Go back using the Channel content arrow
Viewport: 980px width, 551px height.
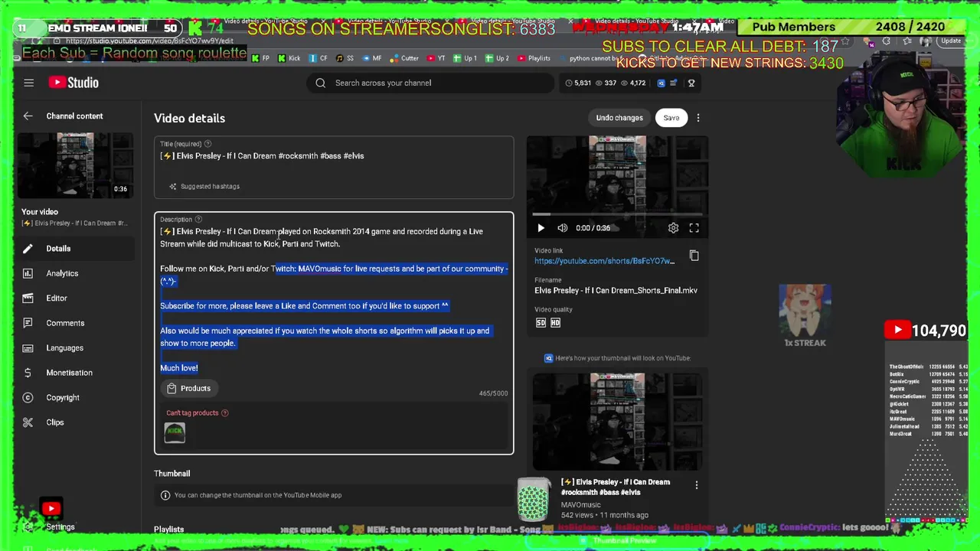point(28,116)
